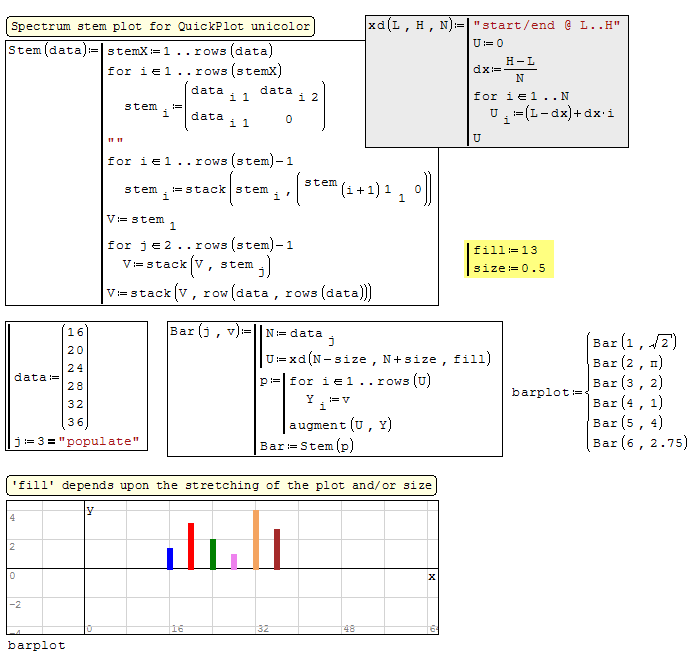The height and width of the screenshot is (657, 695).
Task: Click the highlighted size:=0.5 definition
Action: click(509, 268)
